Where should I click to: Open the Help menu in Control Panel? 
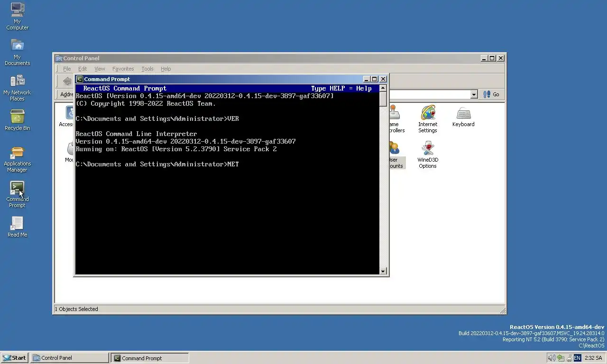(x=166, y=69)
